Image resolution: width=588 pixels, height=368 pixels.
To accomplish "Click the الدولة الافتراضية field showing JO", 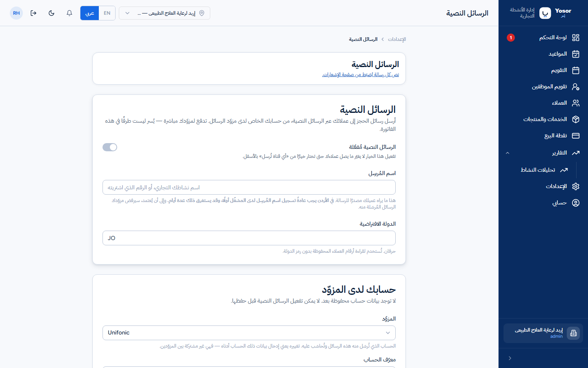I will point(249,238).
